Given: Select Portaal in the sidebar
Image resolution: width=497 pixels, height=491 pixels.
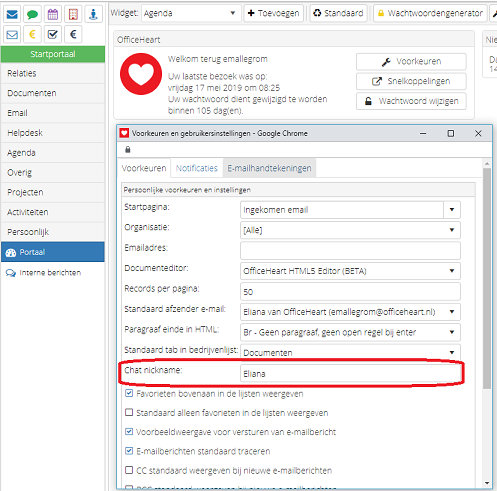Looking at the screenshot, I should click(x=53, y=252).
